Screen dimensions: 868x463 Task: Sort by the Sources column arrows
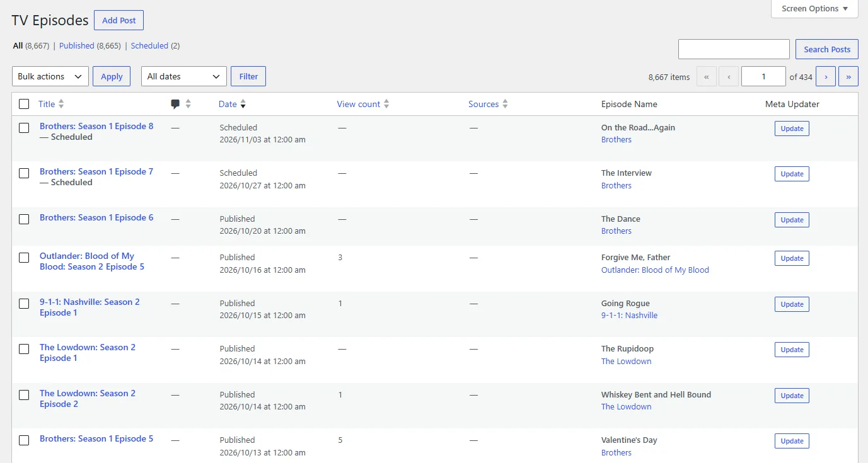pyautogui.click(x=505, y=105)
